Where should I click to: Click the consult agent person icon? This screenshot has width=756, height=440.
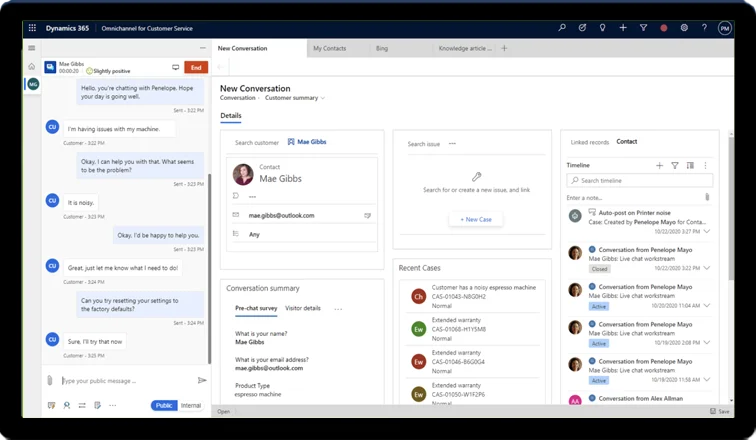coord(67,405)
